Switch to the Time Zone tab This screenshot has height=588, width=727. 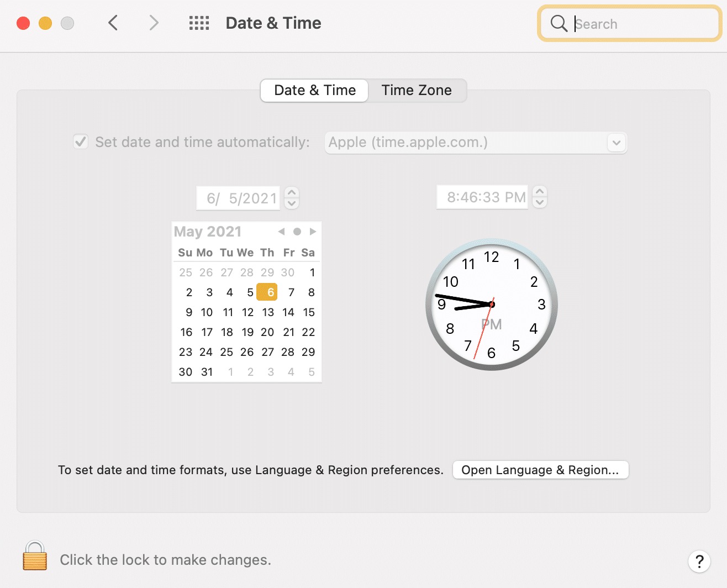[x=417, y=90]
